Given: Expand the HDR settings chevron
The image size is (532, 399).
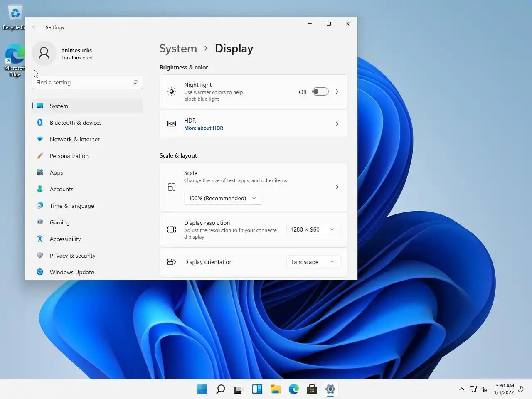Looking at the screenshot, I should tap(337, 124).
